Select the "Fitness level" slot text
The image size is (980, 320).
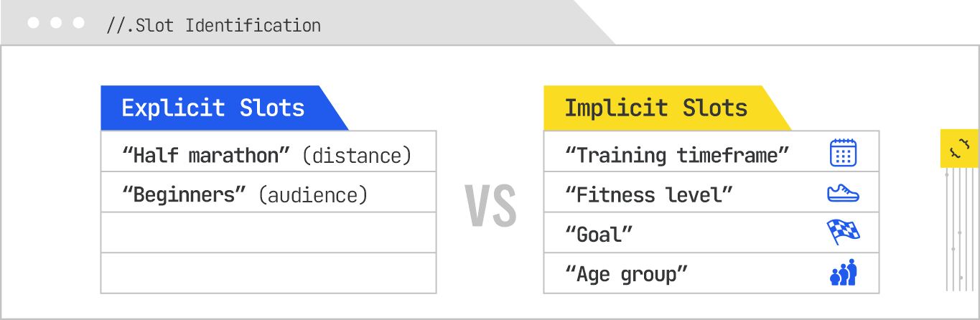pos(649,194)
